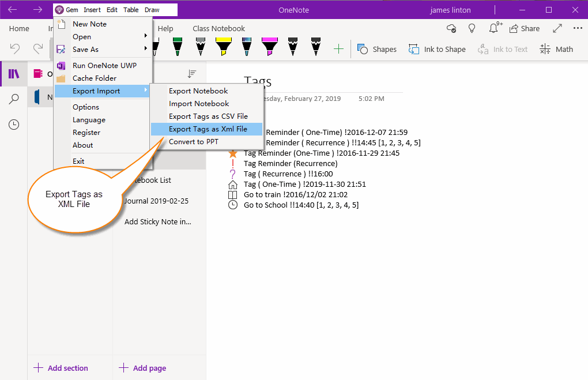
Task: Click the forward arrow in title bar
Action: point(37,10)
